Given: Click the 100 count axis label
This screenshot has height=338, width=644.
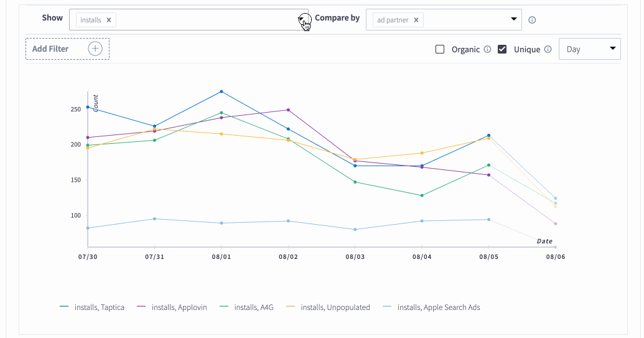Looking at the screenshot, I should (x=75, y=215).
